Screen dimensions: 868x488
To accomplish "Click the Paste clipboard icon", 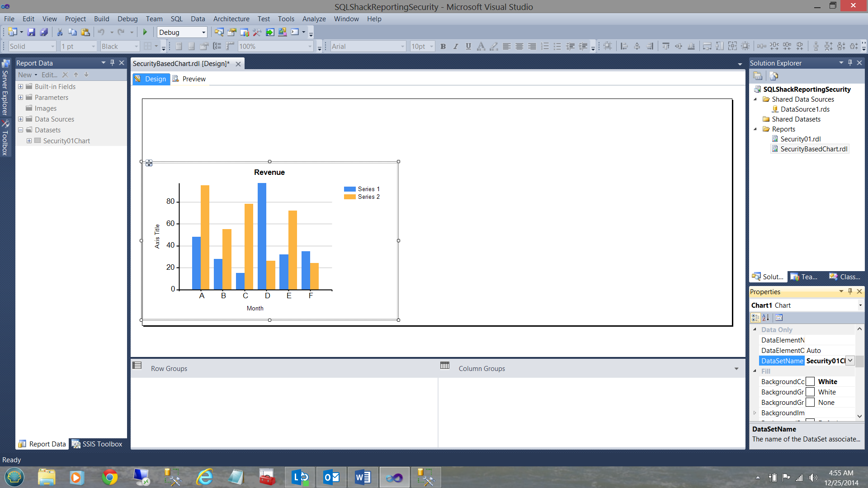I will pos(85,32).
